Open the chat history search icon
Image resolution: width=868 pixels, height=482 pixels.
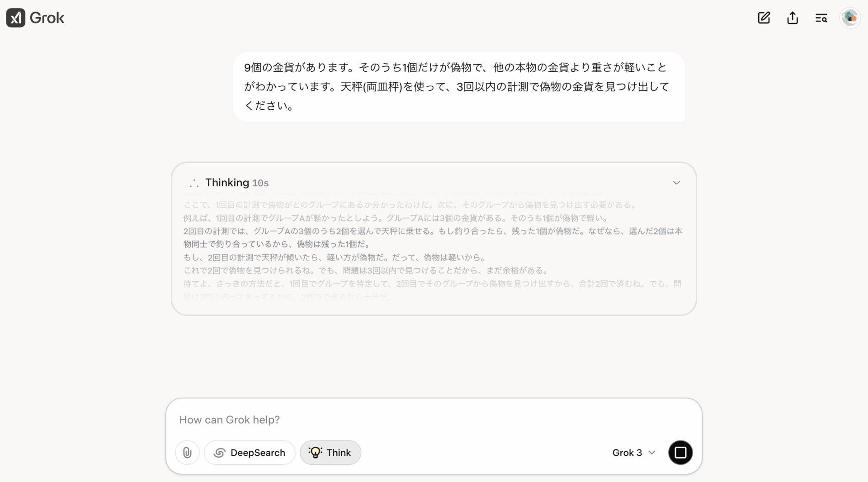click(x=821, y=18)
